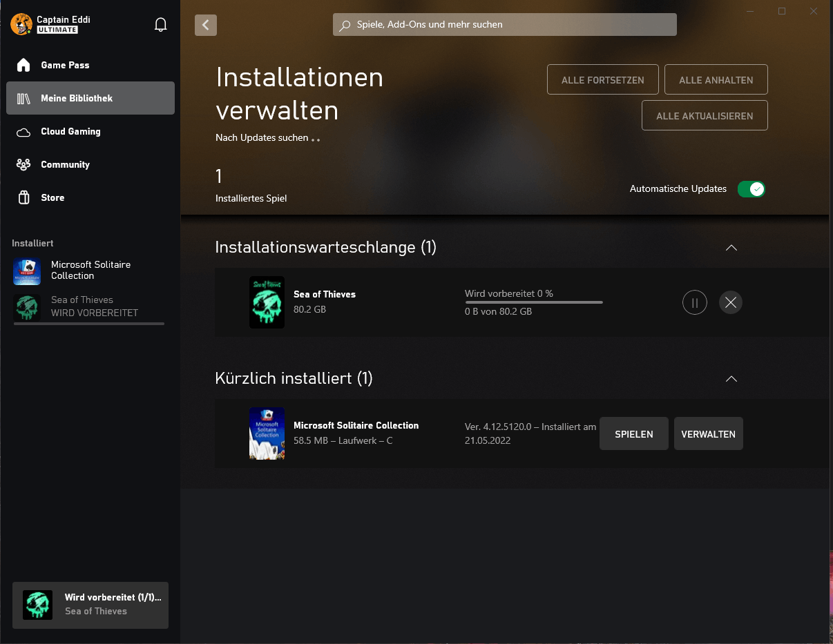
Task: Open the Store
Action: [x=90, y=197]
